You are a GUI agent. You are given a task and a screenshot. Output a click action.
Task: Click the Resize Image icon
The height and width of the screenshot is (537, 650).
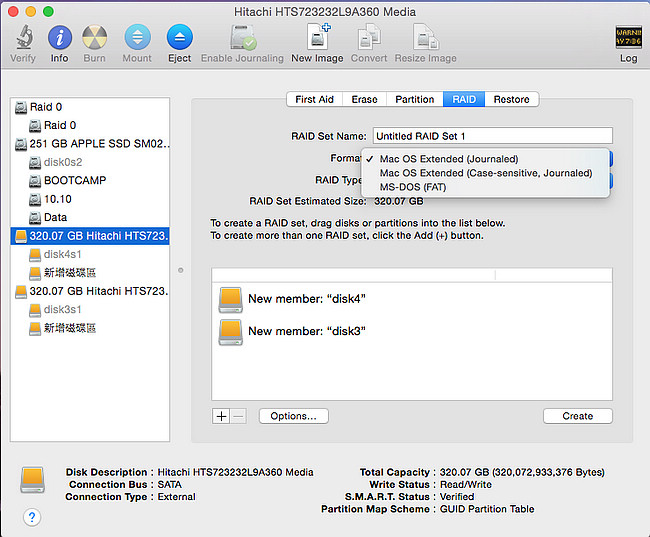click(x=426, y=36)
